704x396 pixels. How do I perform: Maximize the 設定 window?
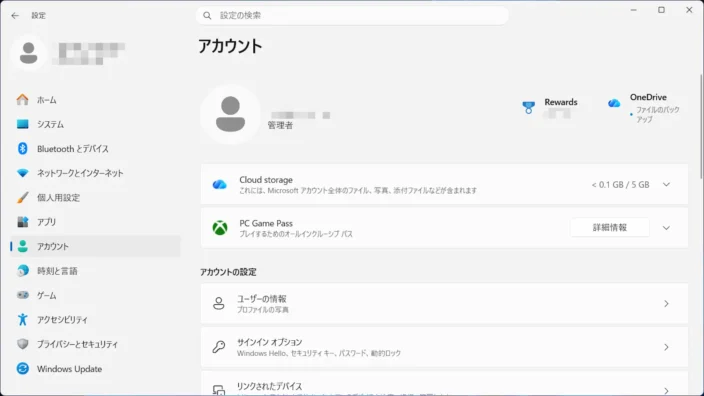tap(661, 10)
